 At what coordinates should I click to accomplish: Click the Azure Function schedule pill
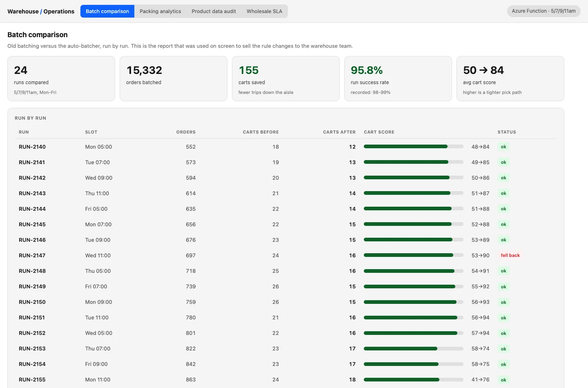tap(543, 11)
